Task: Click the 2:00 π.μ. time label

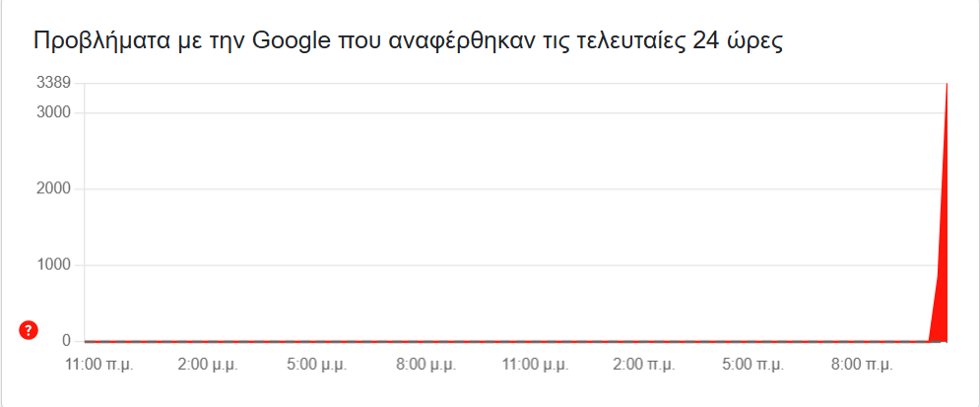Action: point(645,364)
